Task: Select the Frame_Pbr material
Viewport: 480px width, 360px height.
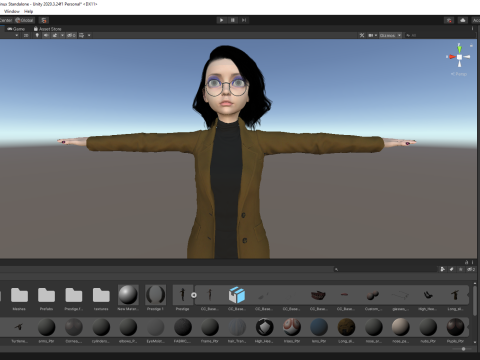Action: 210,331
